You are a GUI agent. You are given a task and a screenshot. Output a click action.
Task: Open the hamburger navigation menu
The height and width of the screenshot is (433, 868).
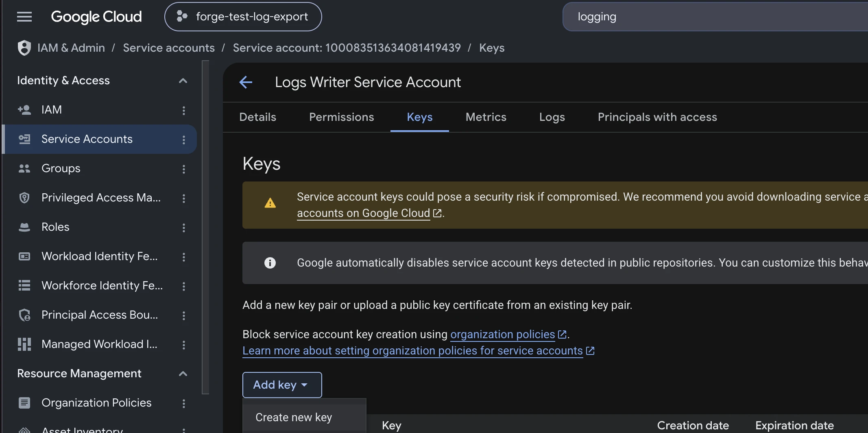point(24,17)
